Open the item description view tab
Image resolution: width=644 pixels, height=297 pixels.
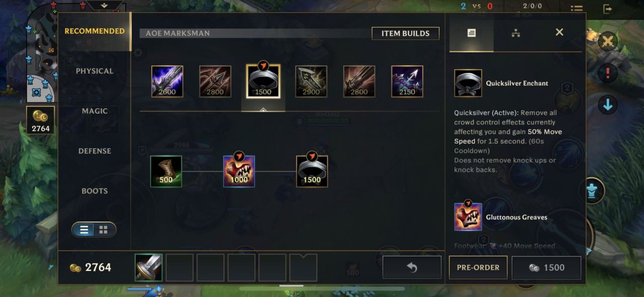tap(471, 33)
